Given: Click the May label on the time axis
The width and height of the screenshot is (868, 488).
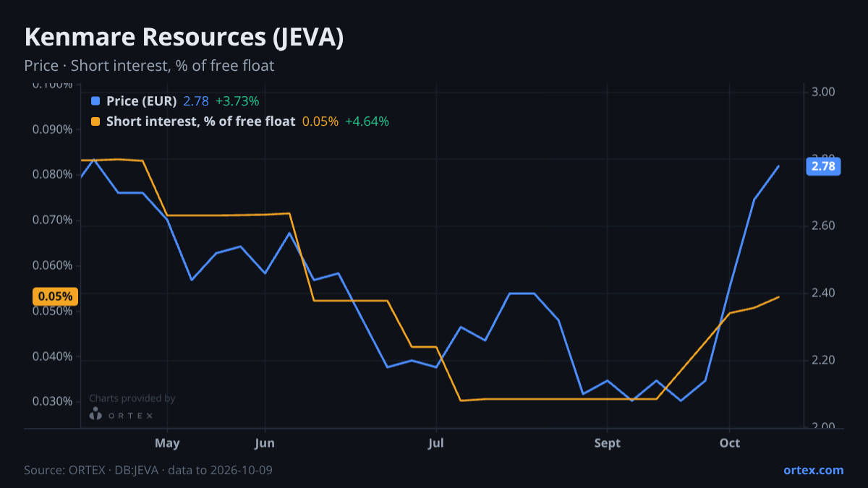Looking at the screenshot, I should click(x=167, y=443).
